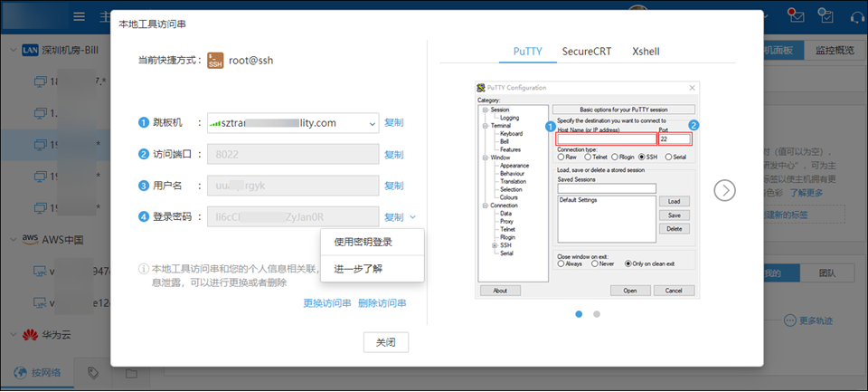Open the task checklist icon in the top bar
Screen dimensions: 868x392
point(826,16)
